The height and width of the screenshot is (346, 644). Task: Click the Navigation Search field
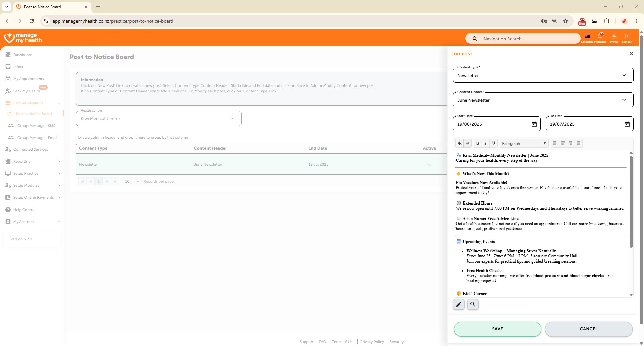(527, 39)
